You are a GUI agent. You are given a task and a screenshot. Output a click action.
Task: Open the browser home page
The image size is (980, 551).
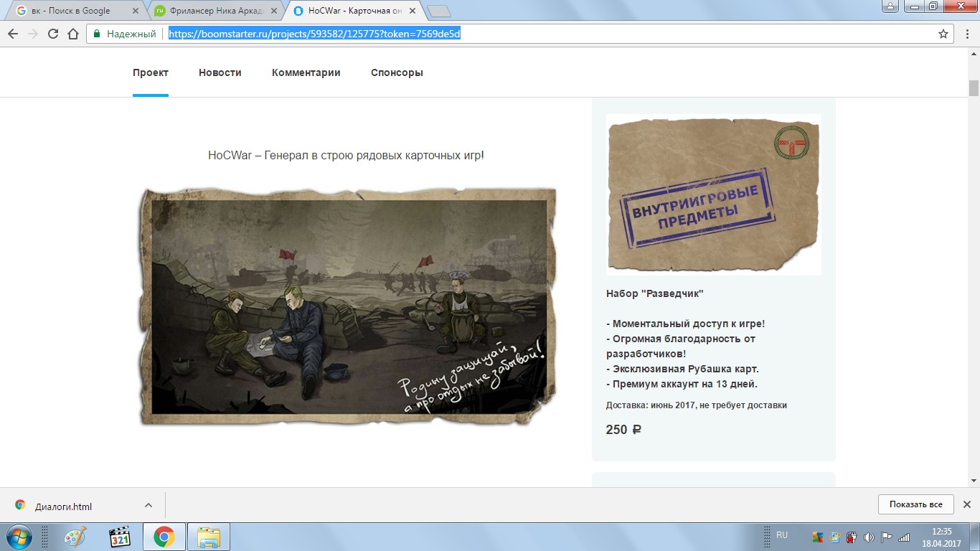pyautogui.click(x=72, y=34)
